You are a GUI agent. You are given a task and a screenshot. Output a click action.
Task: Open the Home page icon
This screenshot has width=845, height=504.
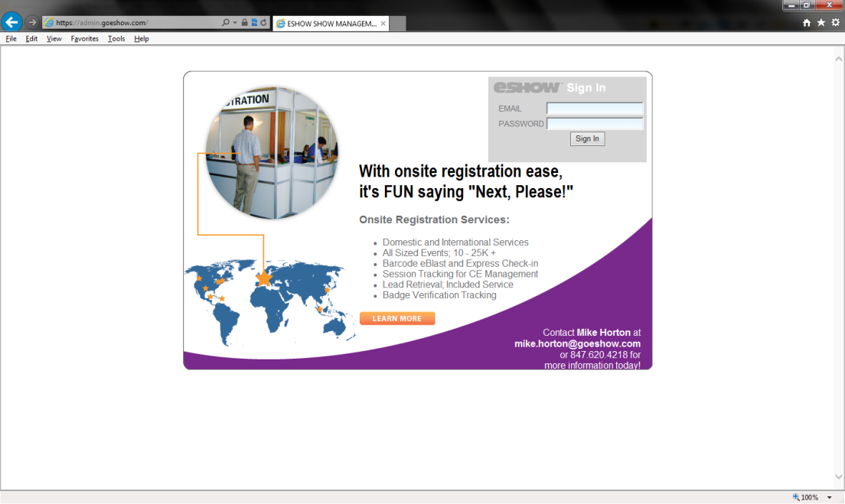807,23
